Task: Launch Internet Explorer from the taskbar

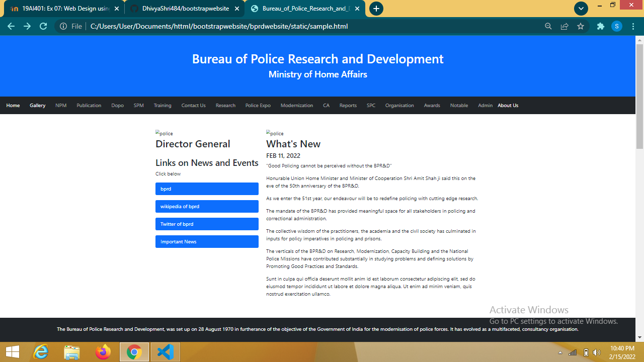Action: coord(41,352)
